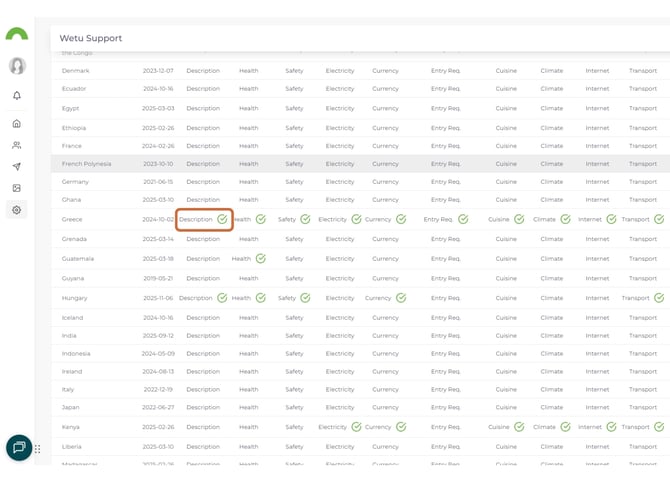Click Egypt date 2025-03-03
Screen dimensions: 670x482
click(x=158, y=108)
